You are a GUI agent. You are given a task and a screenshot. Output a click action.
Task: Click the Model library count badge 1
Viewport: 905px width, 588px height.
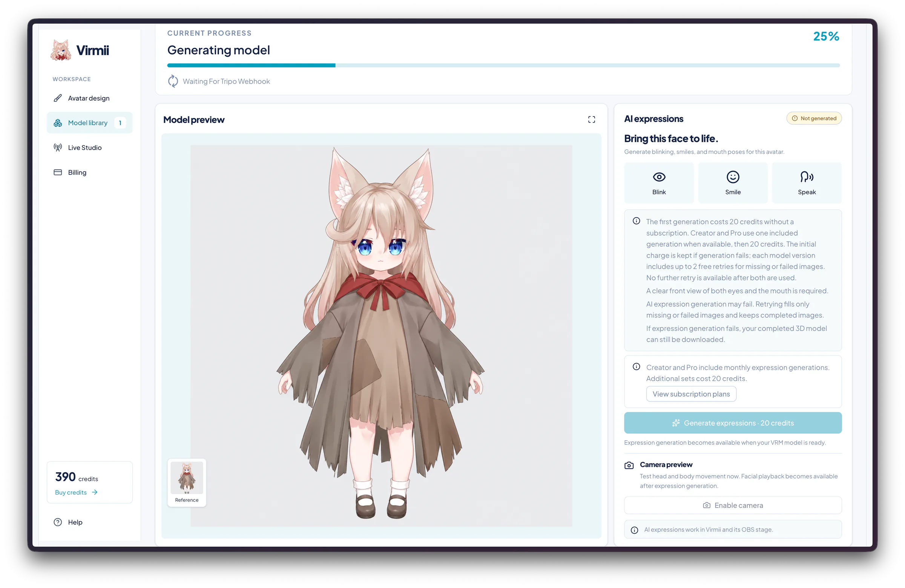coord(120,123)
